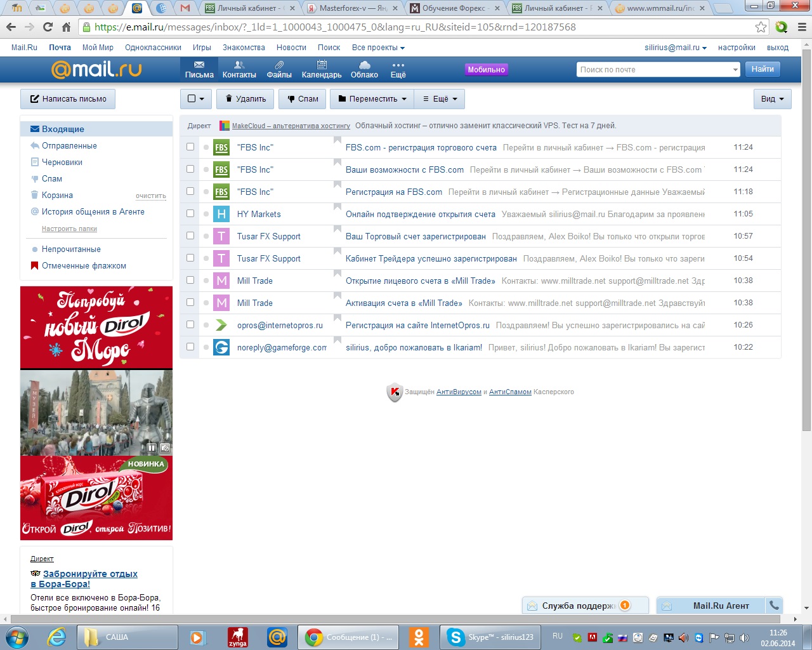Select the HY Markets email checkbox

coord(190,213)
